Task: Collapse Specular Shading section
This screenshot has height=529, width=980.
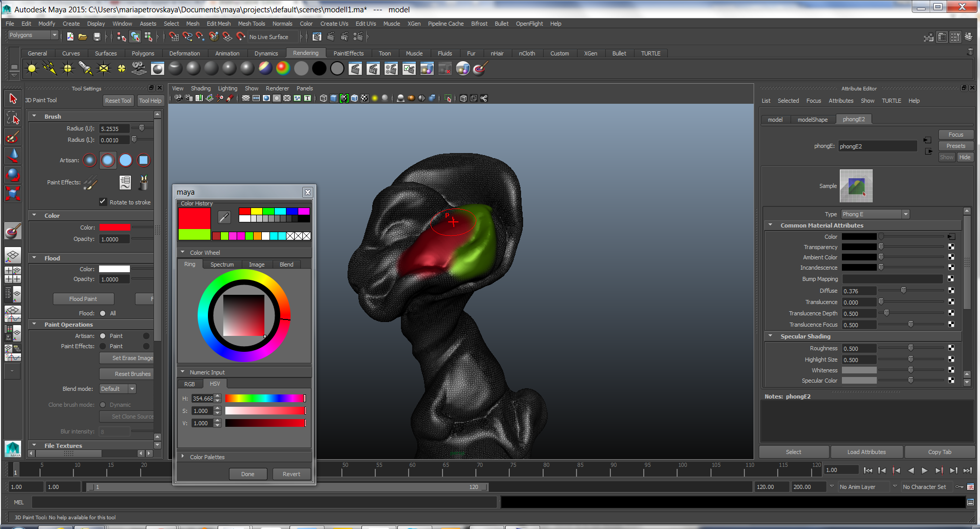Action: [x=770, y=336]
